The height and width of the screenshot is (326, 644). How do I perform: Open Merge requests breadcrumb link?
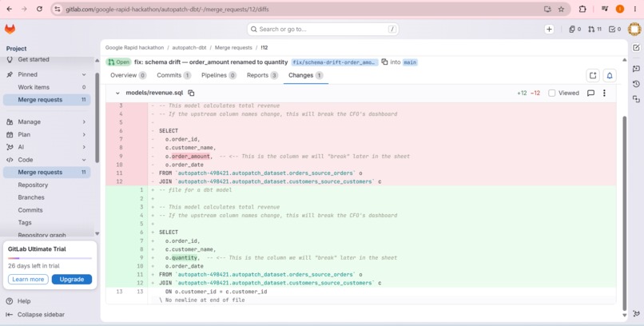(233, 48)
